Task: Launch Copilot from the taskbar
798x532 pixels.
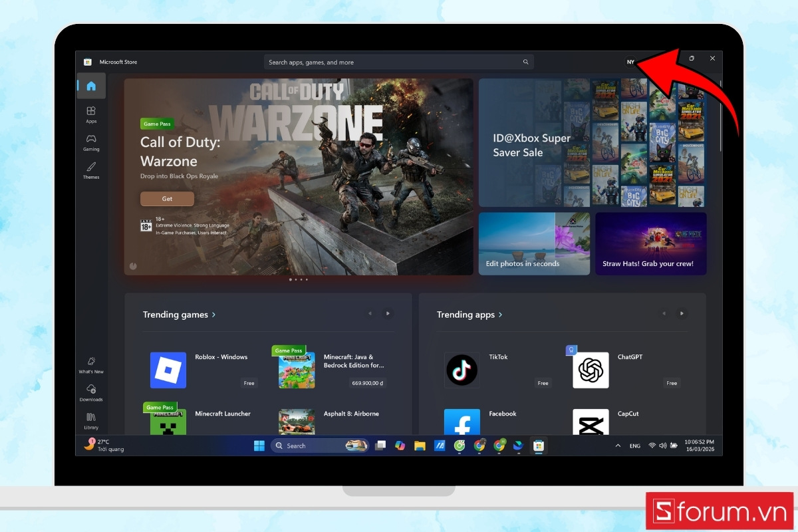Action: [400, 446]
